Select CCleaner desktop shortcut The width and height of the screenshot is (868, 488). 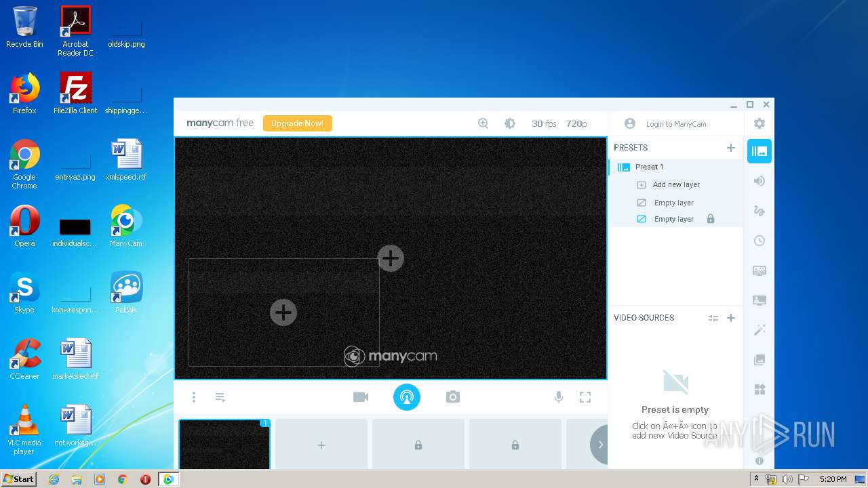pos(24,359)
